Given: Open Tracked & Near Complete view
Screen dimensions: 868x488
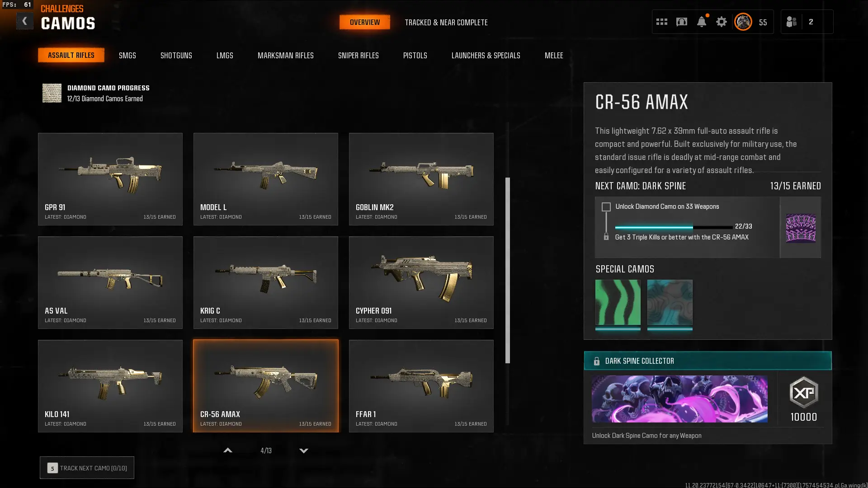Looking at the screenshot, I should (446, 22).
